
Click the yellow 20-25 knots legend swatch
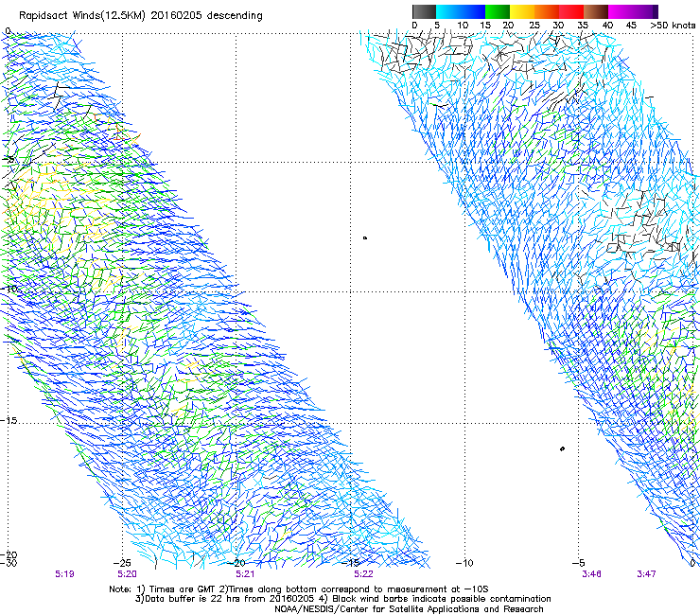(x=522, y=11)
